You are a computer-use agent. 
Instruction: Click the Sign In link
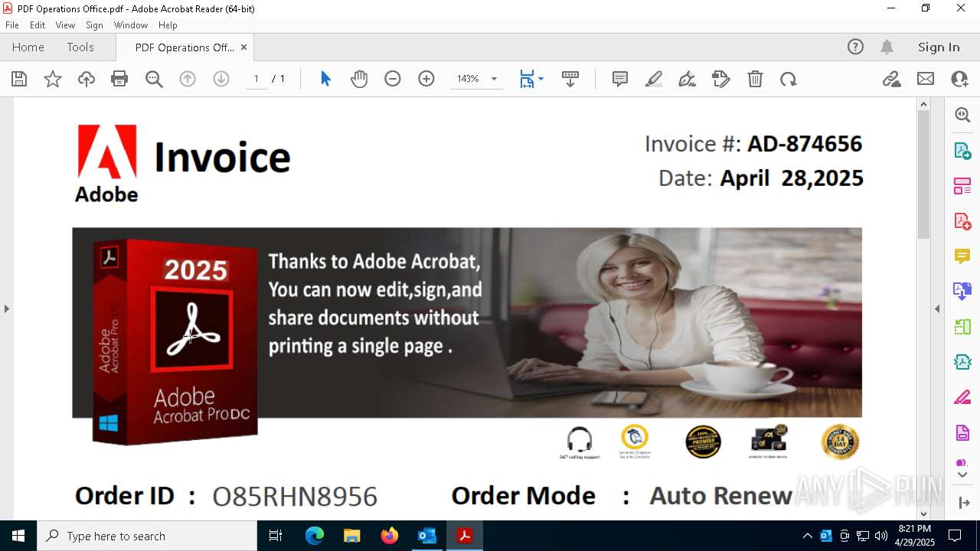pyautogui.click(x=939, y=47)
